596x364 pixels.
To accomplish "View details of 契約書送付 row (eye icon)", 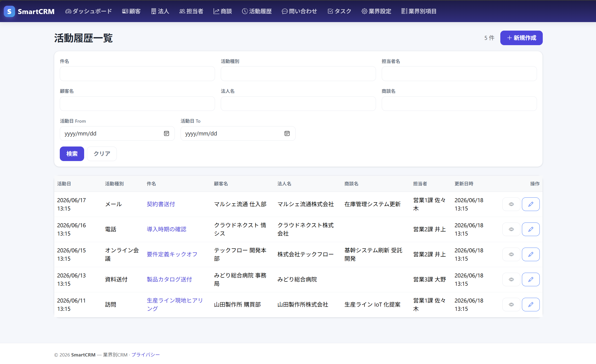I will click(511, 204).
